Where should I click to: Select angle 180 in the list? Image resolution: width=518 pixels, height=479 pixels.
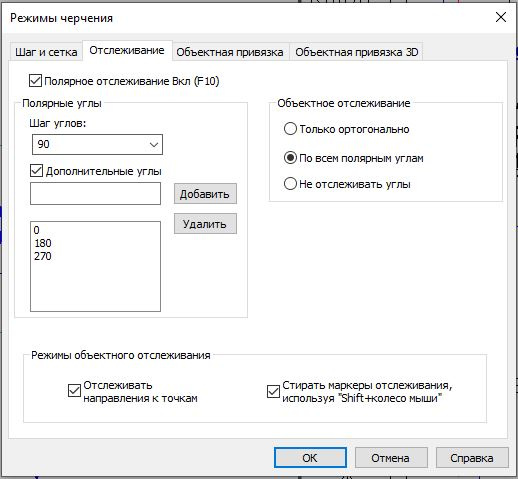click(43, 243)
